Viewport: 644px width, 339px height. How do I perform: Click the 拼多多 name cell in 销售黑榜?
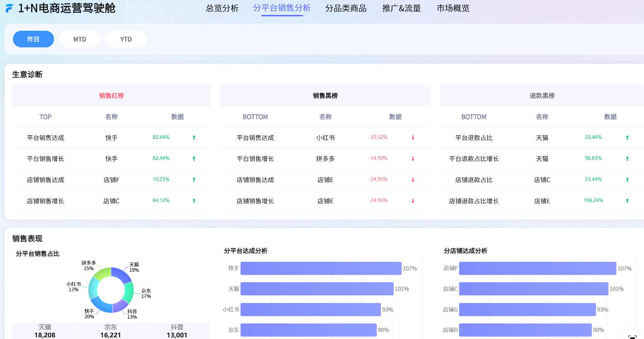click(325, 159)
